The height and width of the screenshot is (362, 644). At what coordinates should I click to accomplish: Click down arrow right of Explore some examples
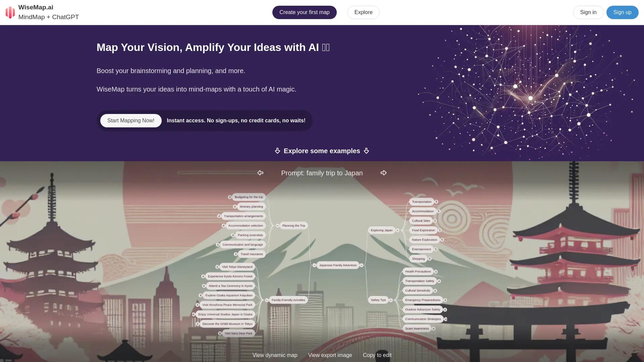[366, 151]
